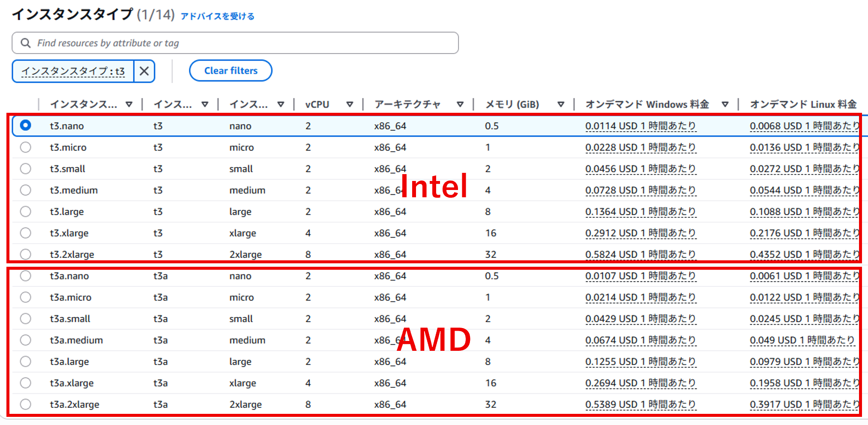Open t3a.micro Windows price 0.0214 USD
The width and height of the screenshot is (868, 425).
tap(641, 298)
